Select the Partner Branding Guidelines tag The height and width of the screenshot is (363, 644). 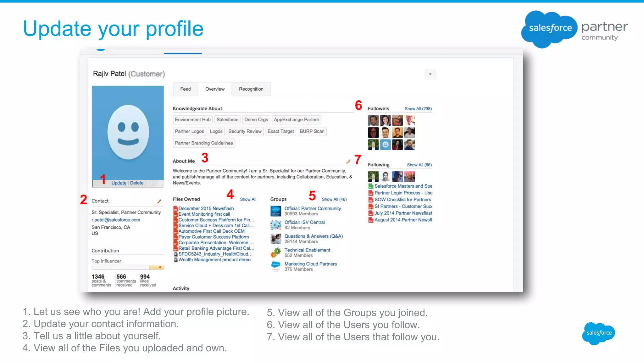click(x=204, y=143)
